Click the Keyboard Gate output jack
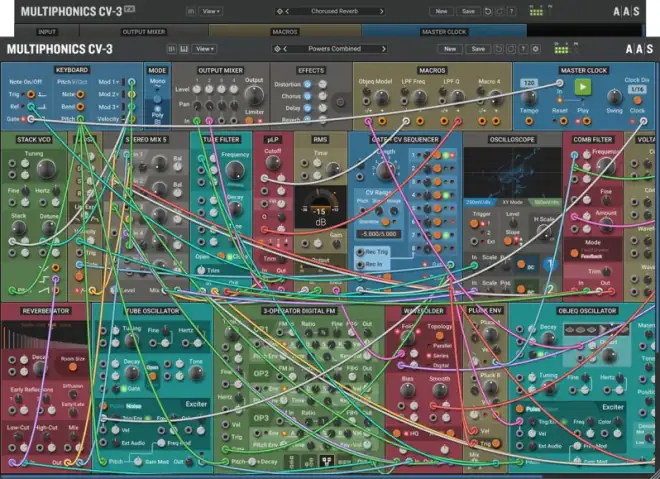The height and width of the screenshot is (479, 660). (31, 119)
